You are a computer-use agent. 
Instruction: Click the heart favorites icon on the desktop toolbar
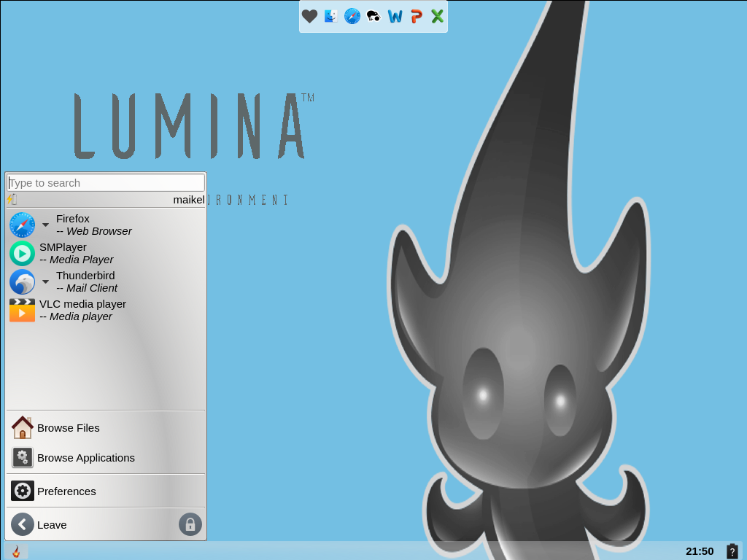[309, 16]
